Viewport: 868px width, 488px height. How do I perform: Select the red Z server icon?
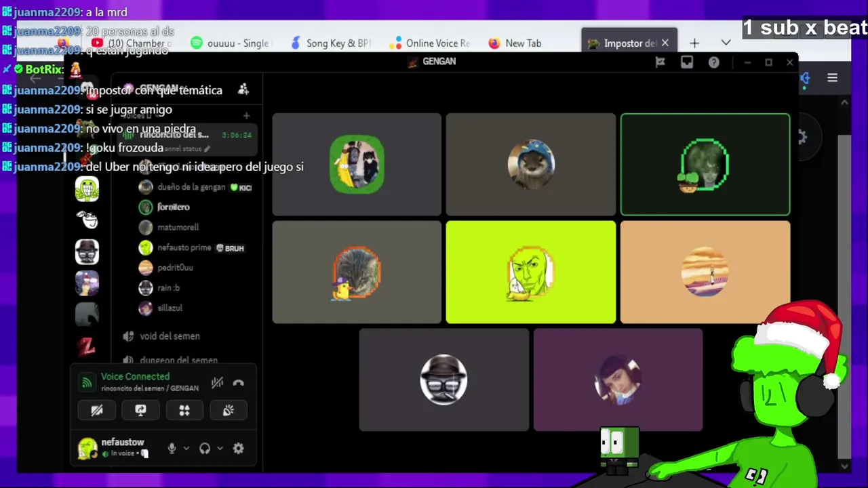click(x=87, y=346)
